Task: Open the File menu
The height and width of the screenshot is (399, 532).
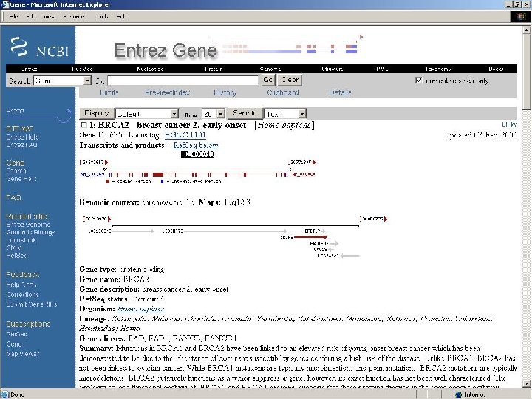Action: tap(14, 16)
